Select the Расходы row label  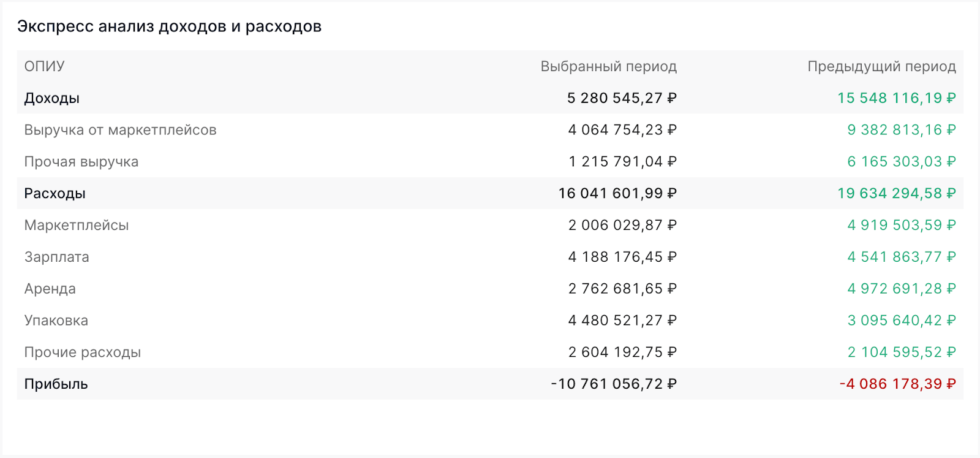click(x=55, y=194)
